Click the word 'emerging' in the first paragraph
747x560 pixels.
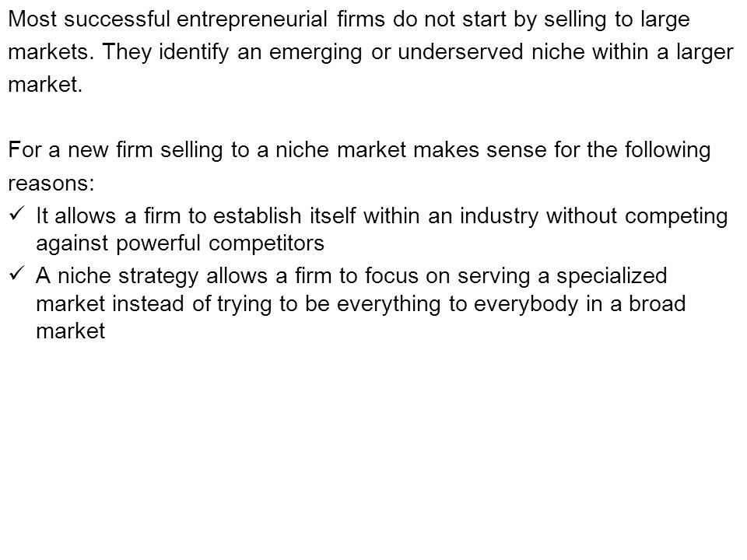[315, 53]
